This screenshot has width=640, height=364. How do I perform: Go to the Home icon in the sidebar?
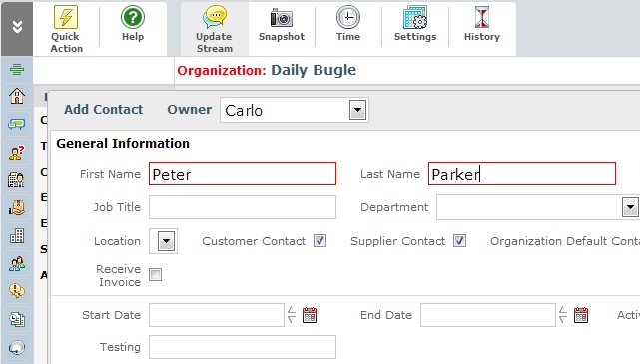(17, 96)
